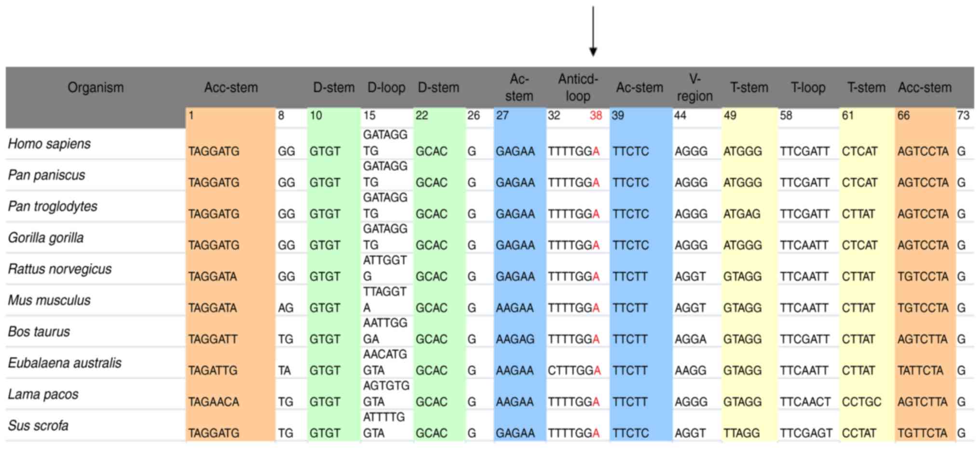Image resolution: width=980 pixels, height=449 pixels.
Task: Select the T-loop column header
Action: coord(808,87)
